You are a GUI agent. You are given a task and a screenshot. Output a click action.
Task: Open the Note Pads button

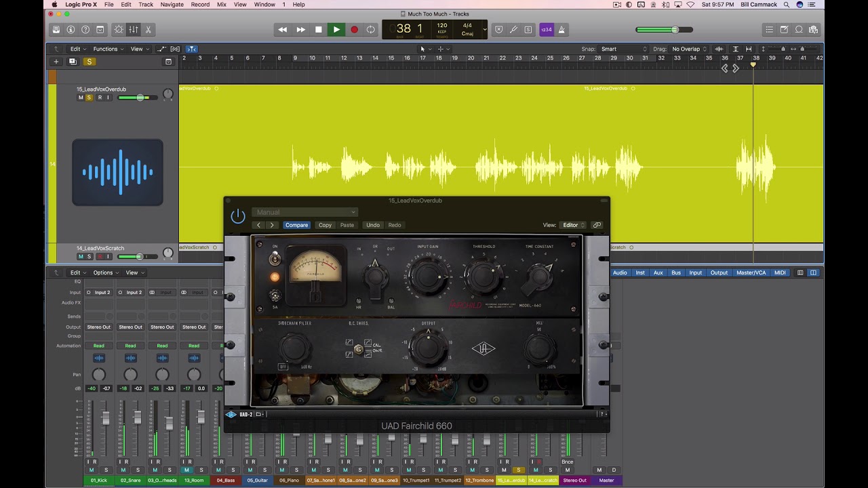(784, 30)
